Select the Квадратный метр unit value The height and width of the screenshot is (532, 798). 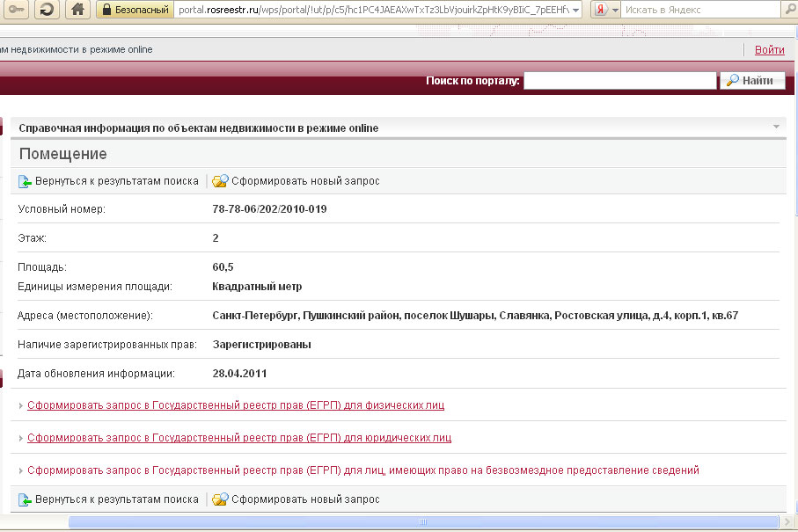click(x=257, y=287)
